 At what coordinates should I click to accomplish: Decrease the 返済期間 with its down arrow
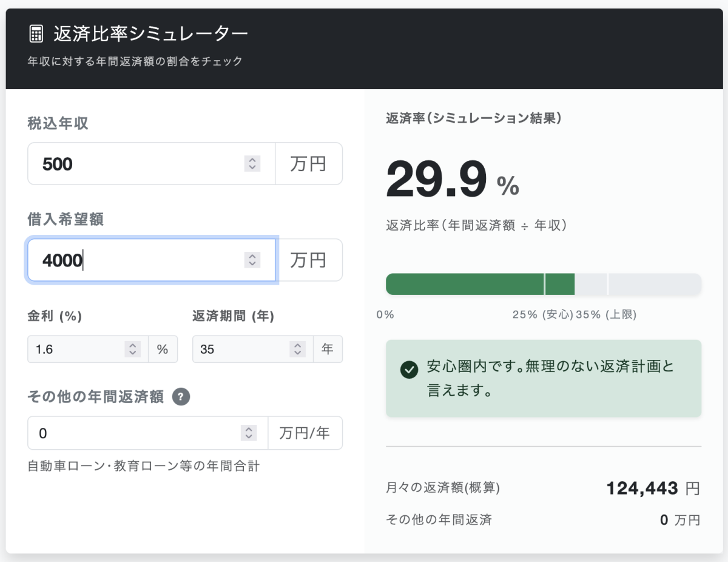pos(297,353)
